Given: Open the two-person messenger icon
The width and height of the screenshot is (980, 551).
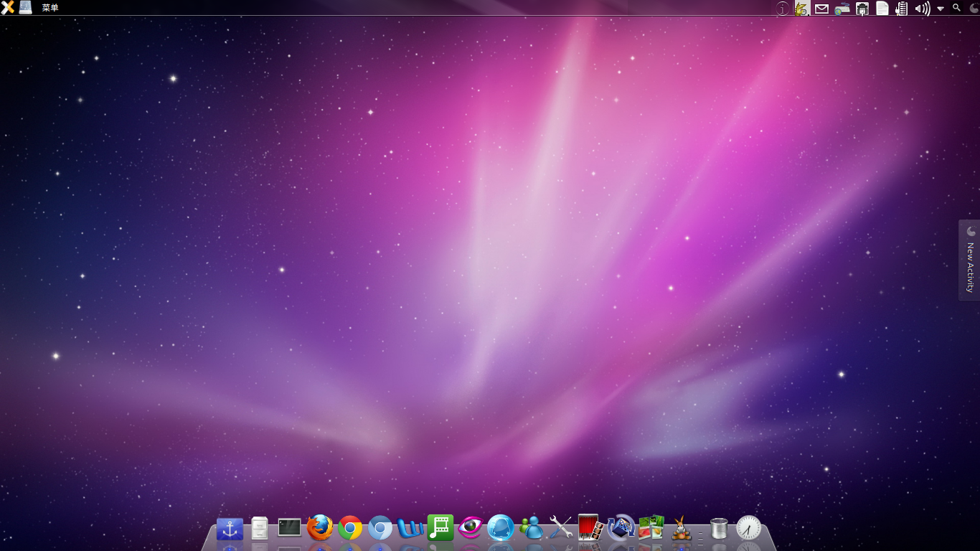Looking at the screenshot, I should (x=532, y=528).
